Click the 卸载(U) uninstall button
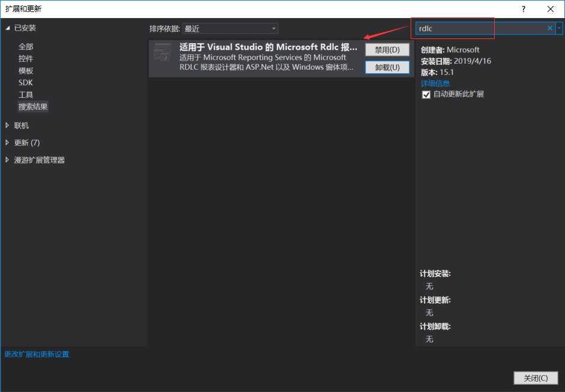 387,67
